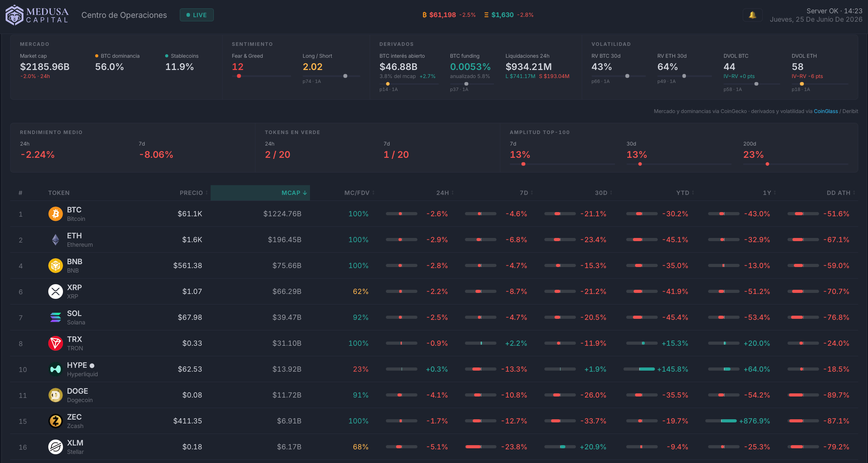This screenshot has width=868, height=463.
Task: Click ZEC 1Y performance bar
Action: tap(721, 421)
